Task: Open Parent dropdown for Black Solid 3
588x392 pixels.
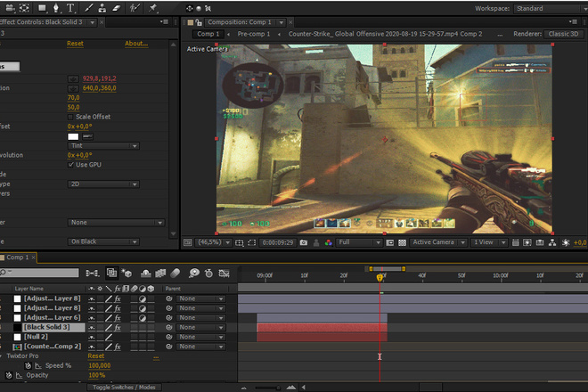Action: point(200,328)
